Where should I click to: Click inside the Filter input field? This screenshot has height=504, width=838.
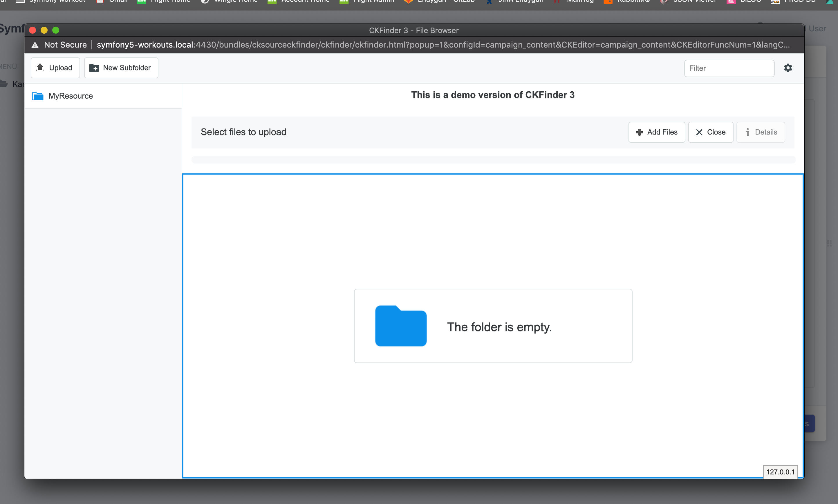[x=729, y=68]
